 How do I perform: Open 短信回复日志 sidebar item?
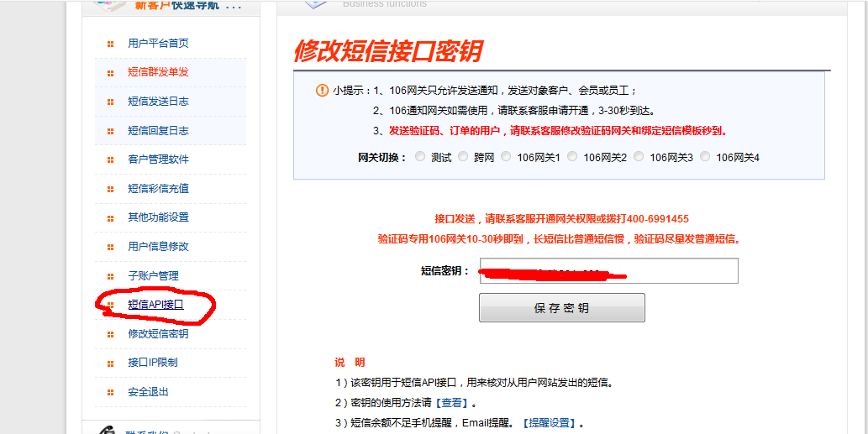158,131
